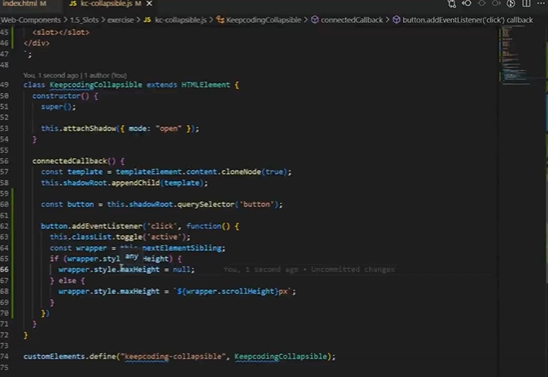Click addEventListener on line 62
Image resolution: width=548 pixels, height=377 pixels.
[107, 226]
